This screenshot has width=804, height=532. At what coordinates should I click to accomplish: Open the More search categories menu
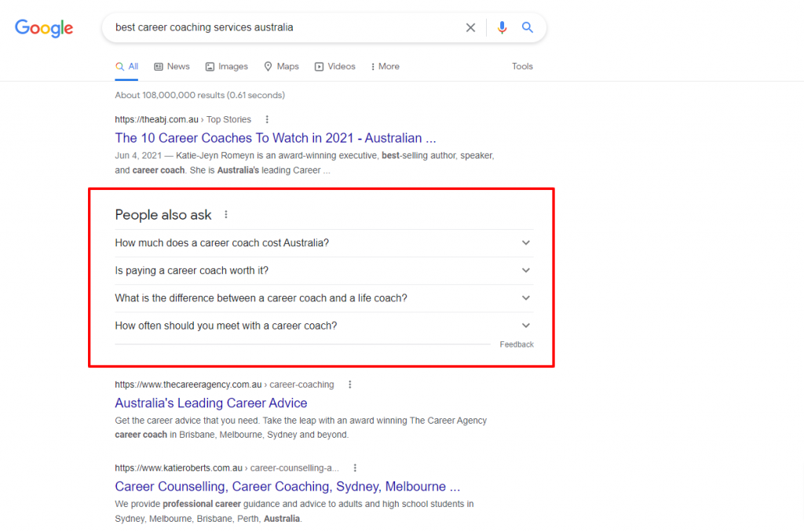click(x=385, y=67)
